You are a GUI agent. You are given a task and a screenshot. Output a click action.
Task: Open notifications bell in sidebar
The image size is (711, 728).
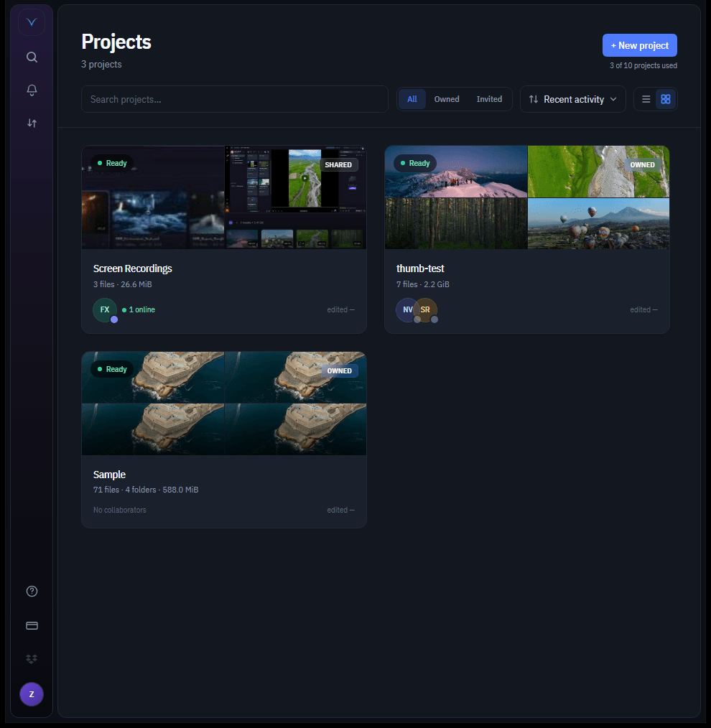click(x=32, y=90)
